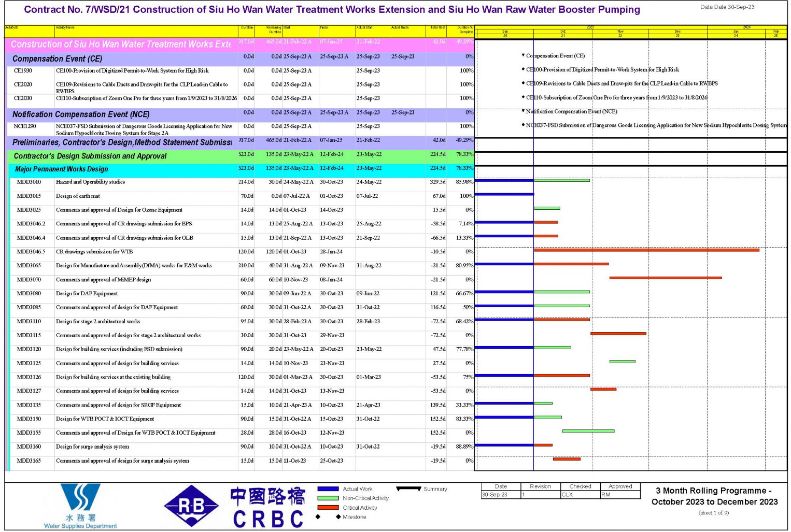Select 'Design of earth mat' activity name
791x532 pixels.
click(x=78, y=196)
